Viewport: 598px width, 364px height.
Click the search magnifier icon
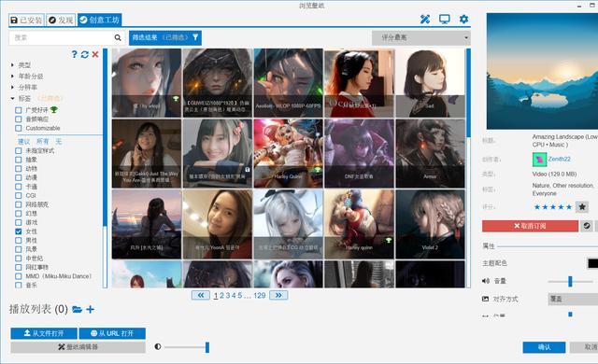pyautogui.click(x=118, y=37)
